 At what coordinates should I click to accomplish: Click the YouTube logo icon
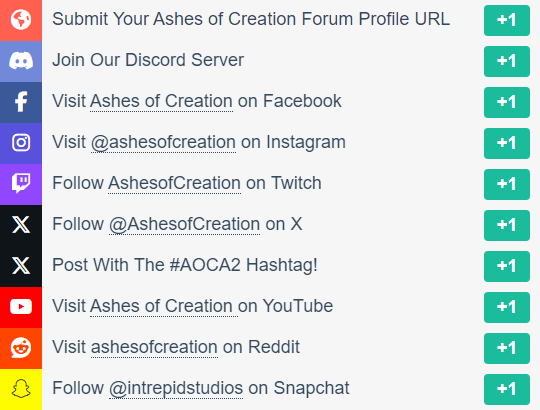21,306
